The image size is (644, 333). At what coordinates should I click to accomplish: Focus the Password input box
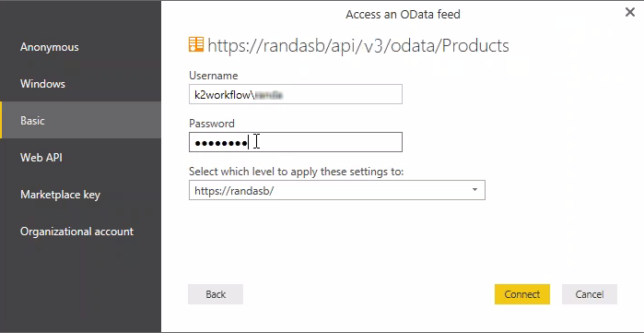(296, 142)
